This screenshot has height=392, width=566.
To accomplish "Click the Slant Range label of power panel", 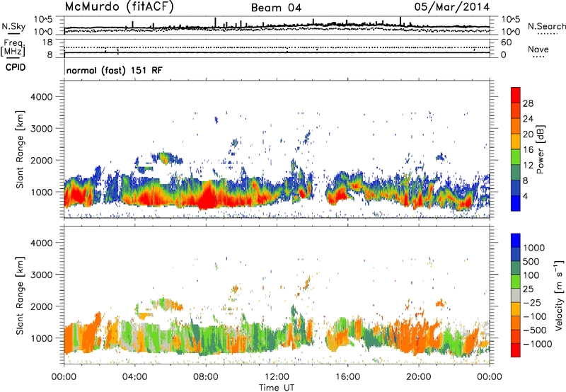I will (20, 149).
